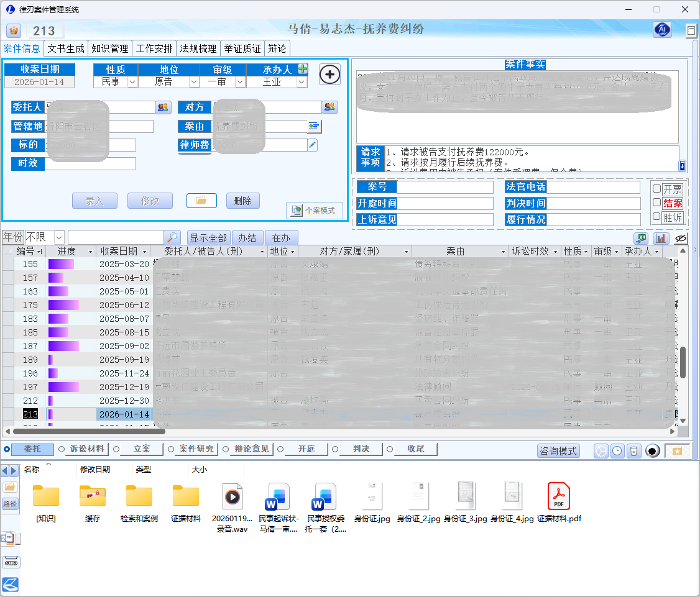Click the green plus beside 承办人

[x=303, y=70]
